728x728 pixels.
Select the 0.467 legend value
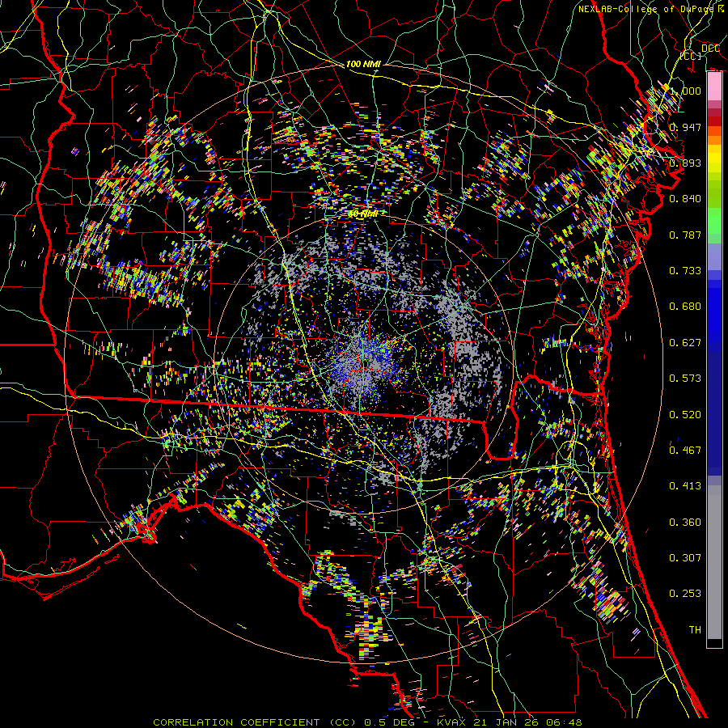pos(685,451)
